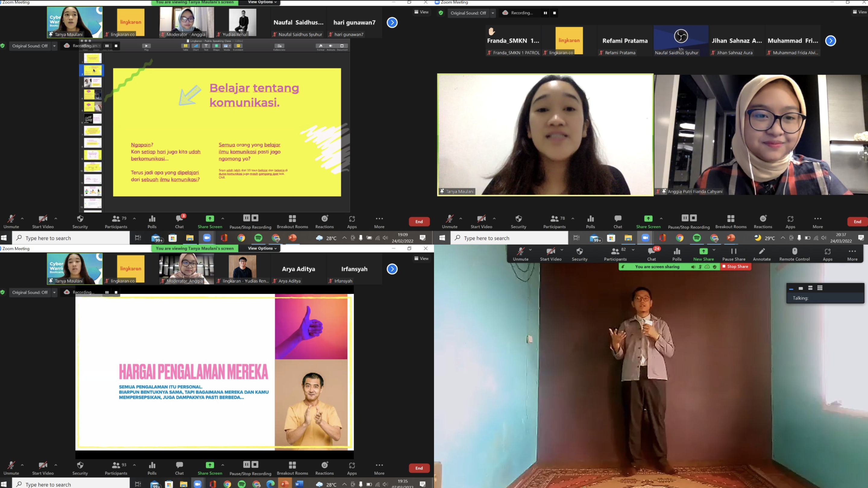Viewport: 868px width, 488px height.
Task: Open Breakout Rooms in 93-participant meeting
Action: (292, 468)
